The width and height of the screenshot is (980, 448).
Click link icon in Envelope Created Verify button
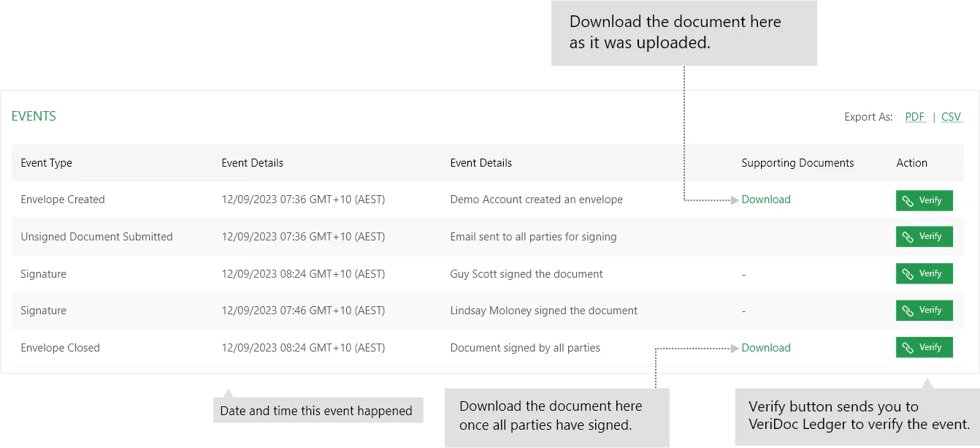(x=908, y=201)
